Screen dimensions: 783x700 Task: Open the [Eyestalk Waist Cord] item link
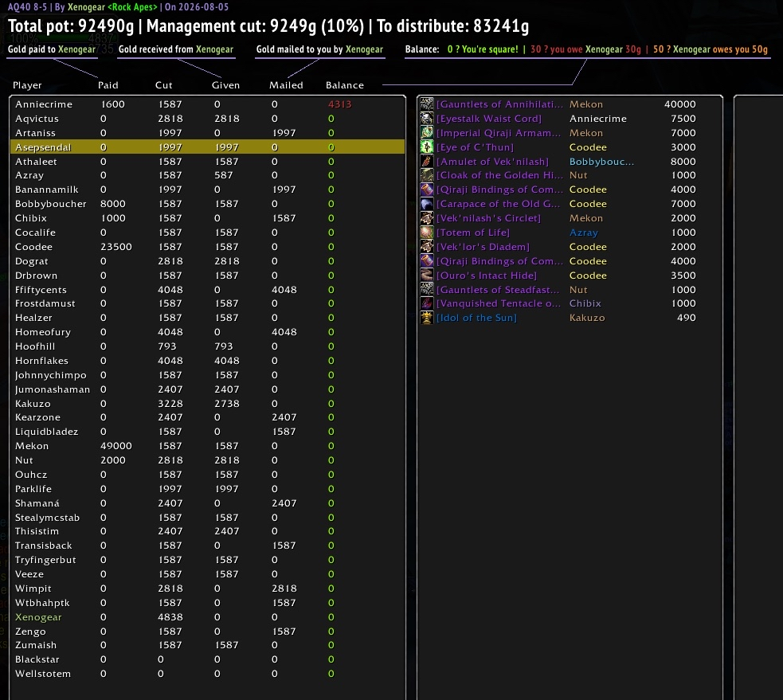tap(489, 119)
